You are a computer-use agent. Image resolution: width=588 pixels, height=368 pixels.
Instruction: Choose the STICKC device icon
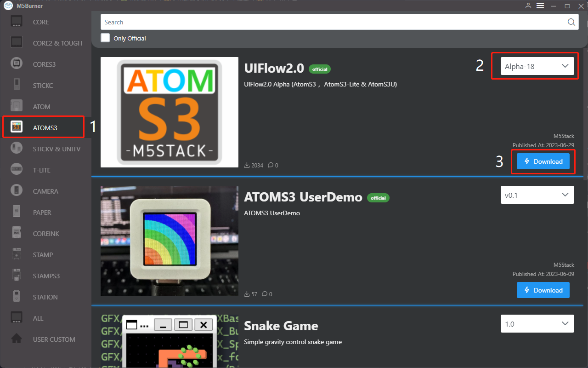coord(17,85)
